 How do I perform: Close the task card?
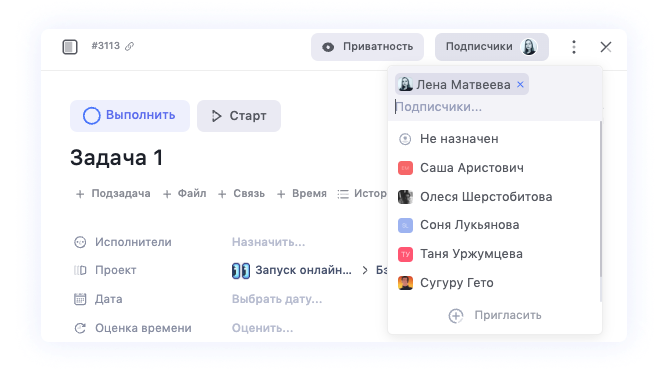(x=606, y=47)
